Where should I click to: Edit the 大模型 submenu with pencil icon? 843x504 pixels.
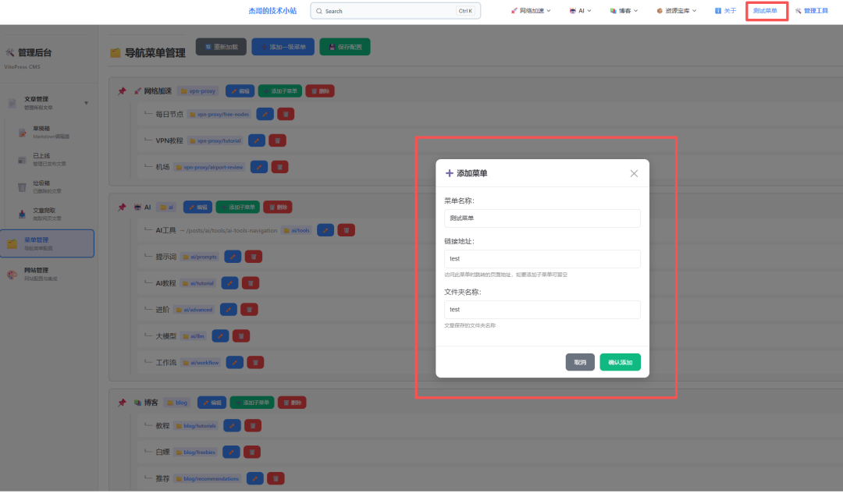tap(221, 336)
